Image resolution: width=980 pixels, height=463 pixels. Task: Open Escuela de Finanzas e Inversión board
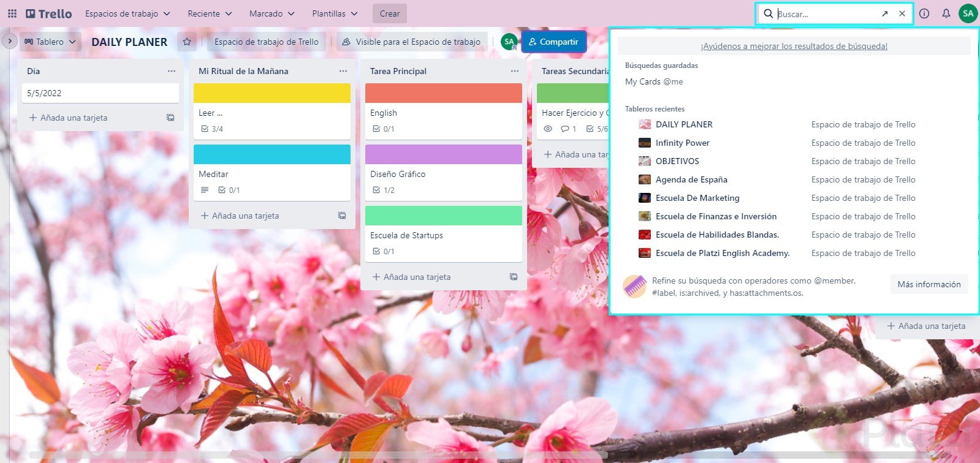pyautogui.click(x=716, y=216)
